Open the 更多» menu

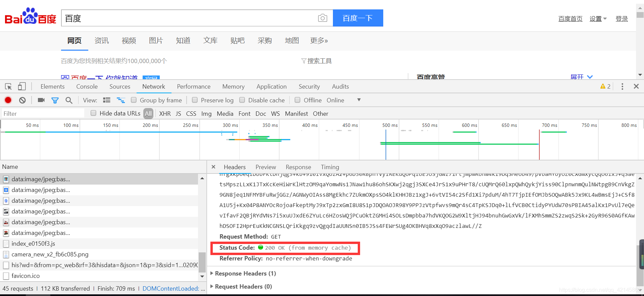(x=319, y=41)
